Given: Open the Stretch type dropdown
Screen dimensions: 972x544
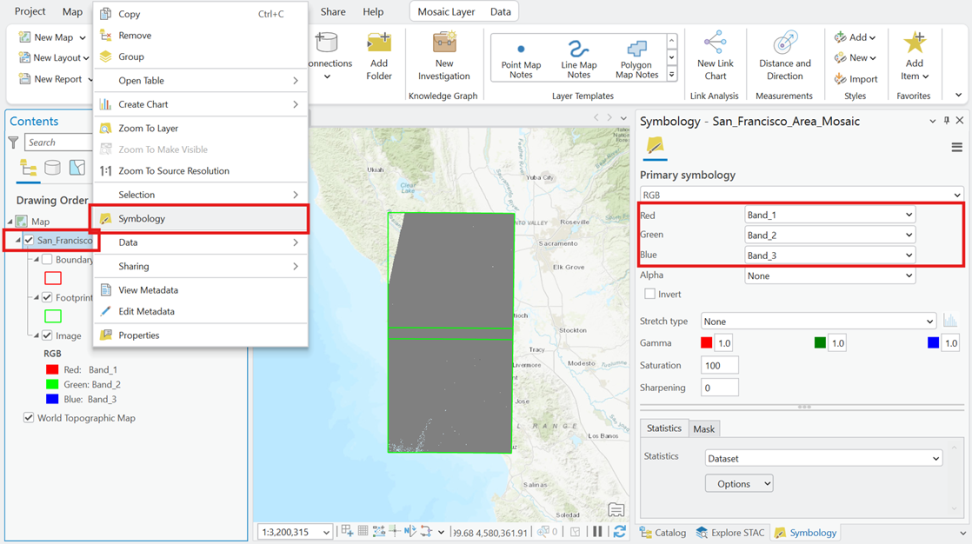Looking at the screenshot, I should coord(818,321).
